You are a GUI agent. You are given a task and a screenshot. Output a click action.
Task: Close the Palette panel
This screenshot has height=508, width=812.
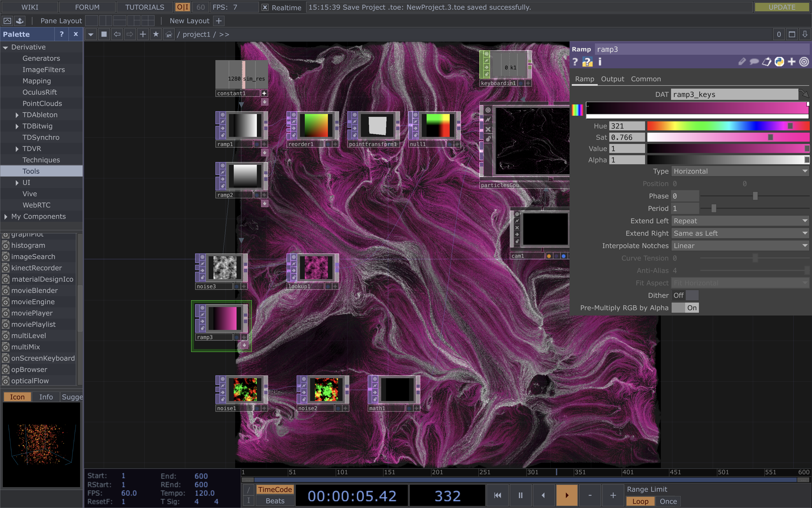(76, 34)
